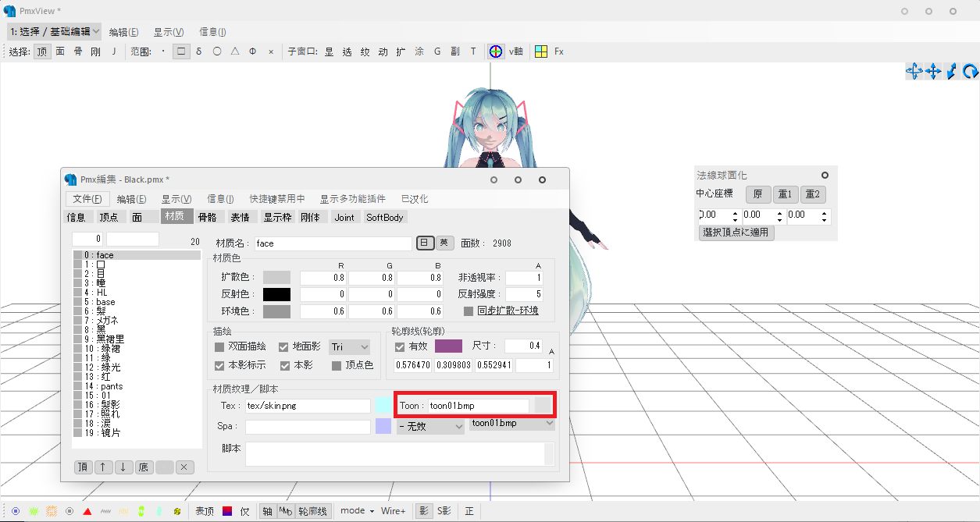Click the colored circle axis icon

(x=496, y=51)
